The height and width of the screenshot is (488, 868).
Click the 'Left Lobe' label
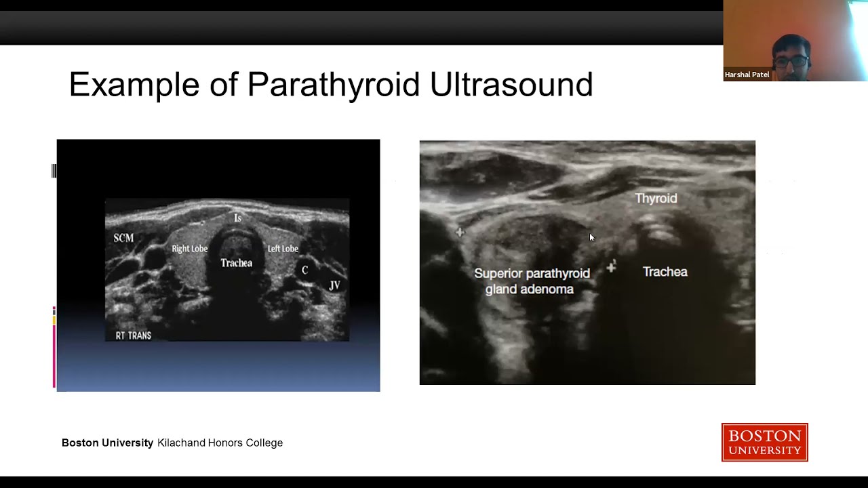(x=283, y=249)
